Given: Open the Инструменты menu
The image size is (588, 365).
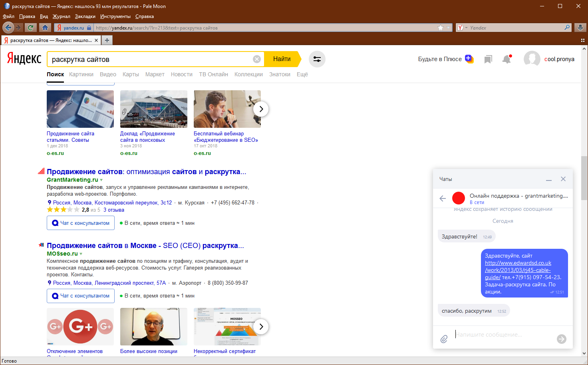Looking at the screenshot, I should (x=115, y=16).
